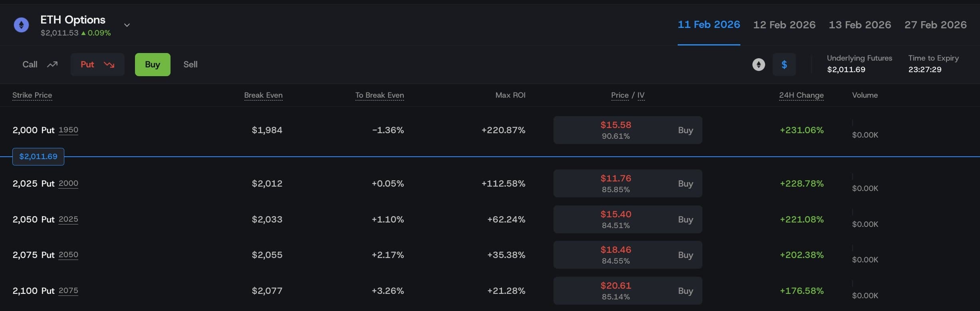Click the Call uptrend arrow icon
This screenshot has height=311, width=980.
point(52,65)
